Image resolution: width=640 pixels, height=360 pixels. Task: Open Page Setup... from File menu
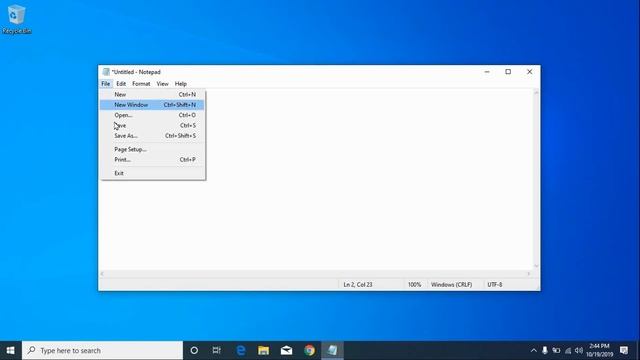[x=152, y=149]
